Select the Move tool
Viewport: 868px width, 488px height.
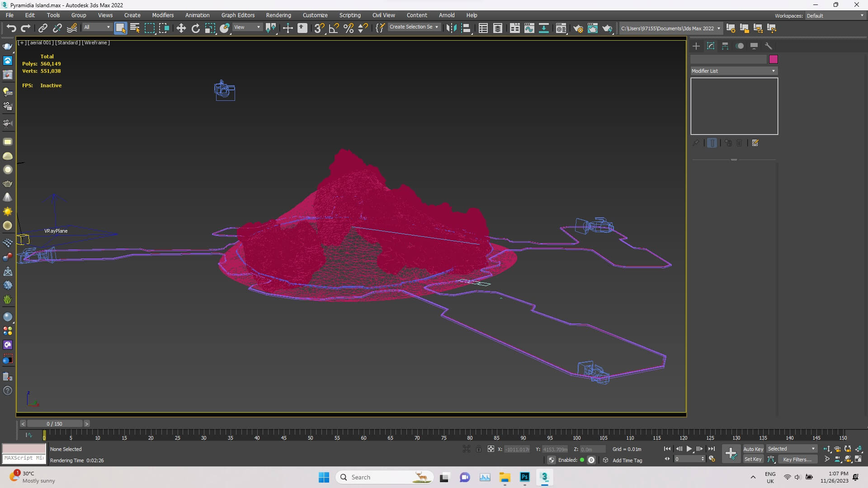[x=181, y=28]
